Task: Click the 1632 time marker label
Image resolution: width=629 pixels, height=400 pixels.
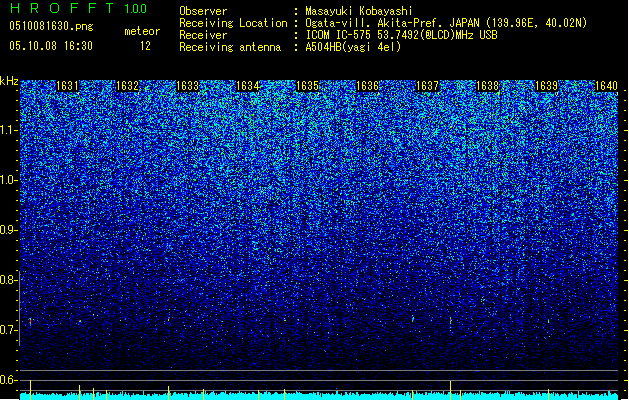Action: pyautogui.click(x=127, y=86)
